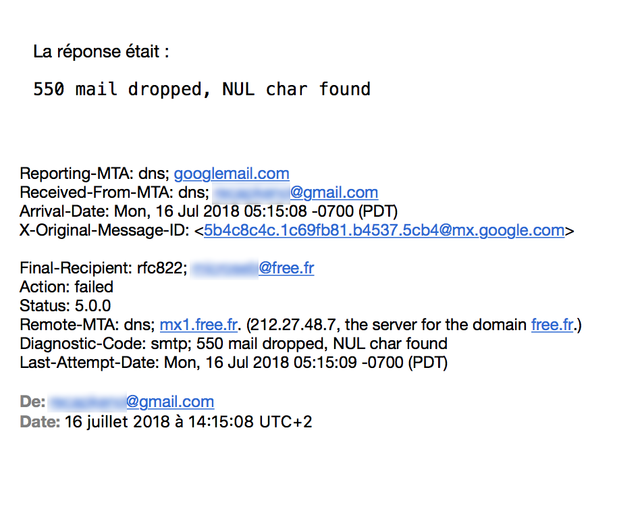Image resolution: width=640 pixels, height=505 pixels.
Task: Click the monospace "550 mail dropped" response text
Action: click(202, 89)
